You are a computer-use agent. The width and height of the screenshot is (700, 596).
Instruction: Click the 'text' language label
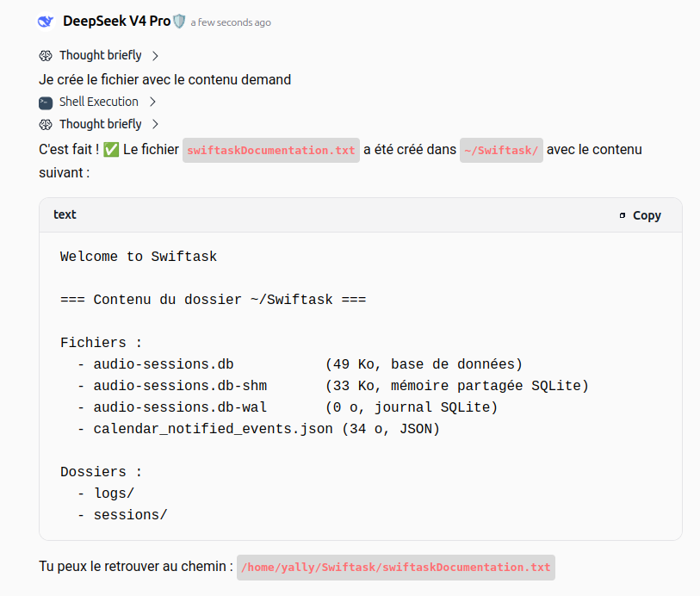pos(65,214)
